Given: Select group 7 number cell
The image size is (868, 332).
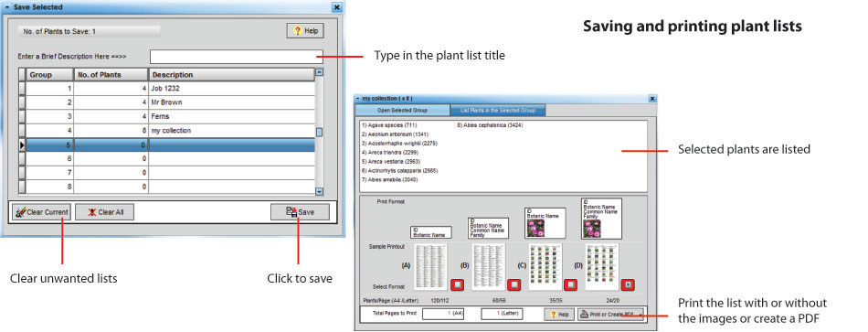Looking at the screenshot, I should [50, 173].
